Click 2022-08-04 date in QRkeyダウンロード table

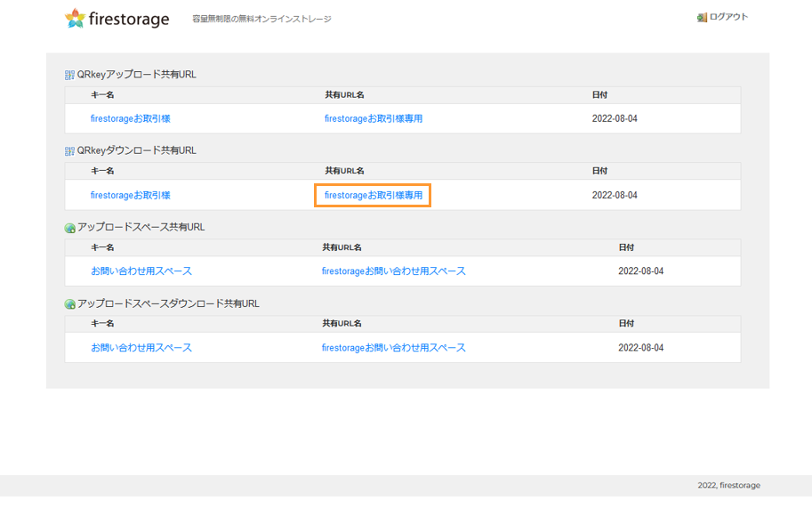(615, 196)
